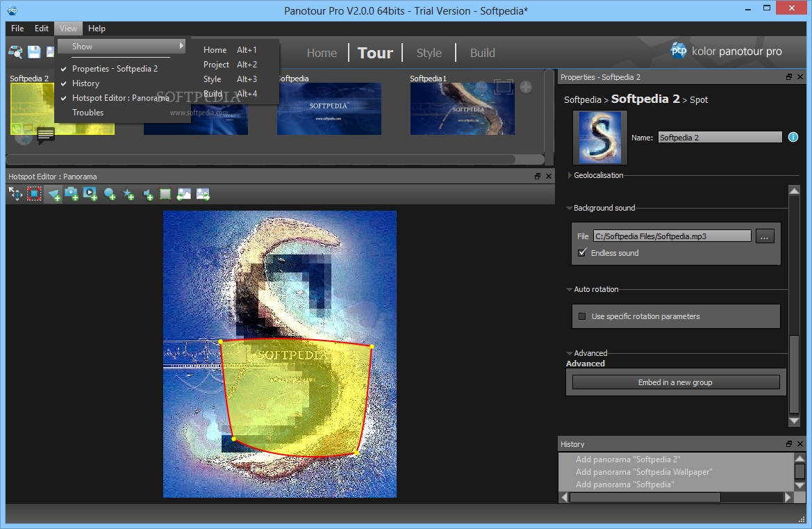Click the add video hotspot icon
Viewport: 812px width, 529px height.
click(90, 195)
